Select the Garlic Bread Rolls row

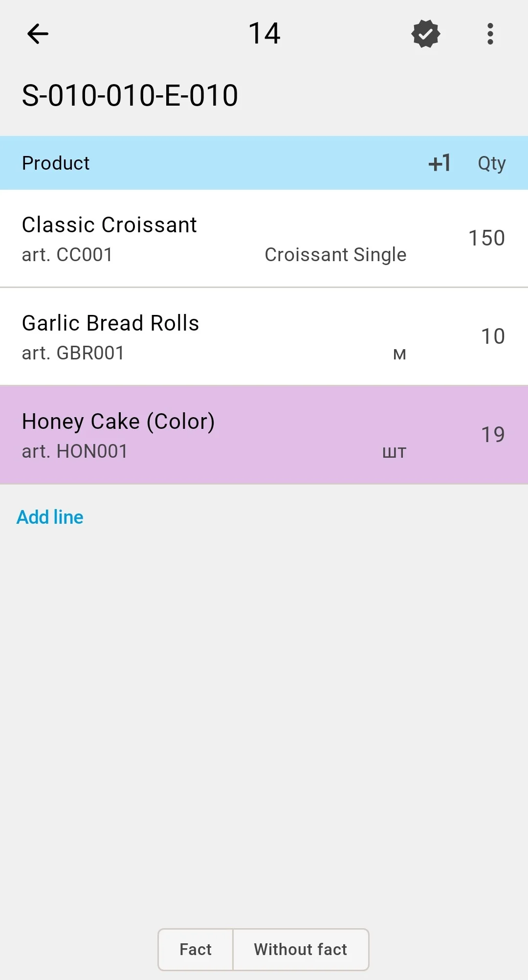pyautogui.click(x=264, y=336)
